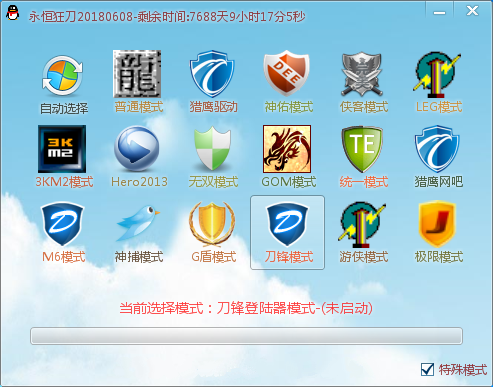Screen dimensions: 493x387
Task: Click the title text 永恒狂刀20180608
Action: [81, 16]
